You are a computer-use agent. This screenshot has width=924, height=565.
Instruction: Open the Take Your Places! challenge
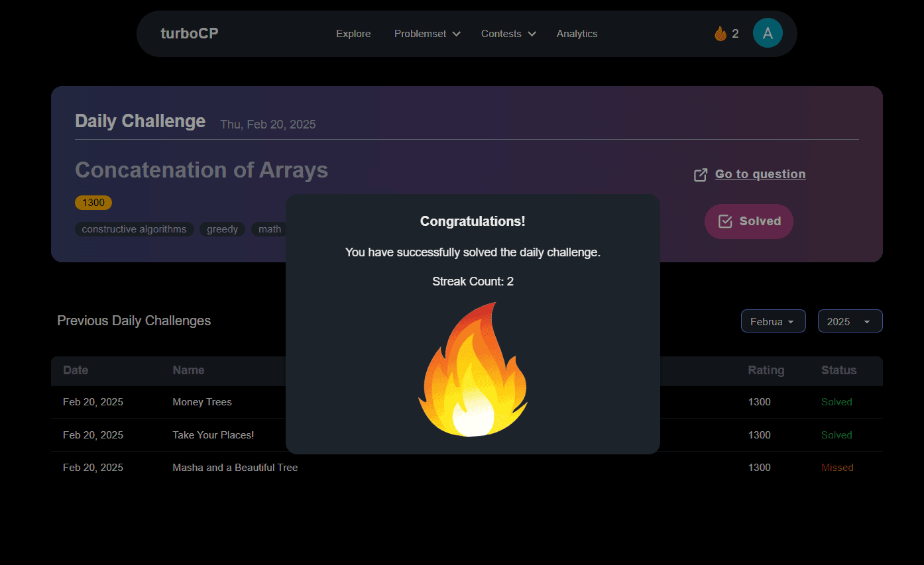[x=213, y=435]
